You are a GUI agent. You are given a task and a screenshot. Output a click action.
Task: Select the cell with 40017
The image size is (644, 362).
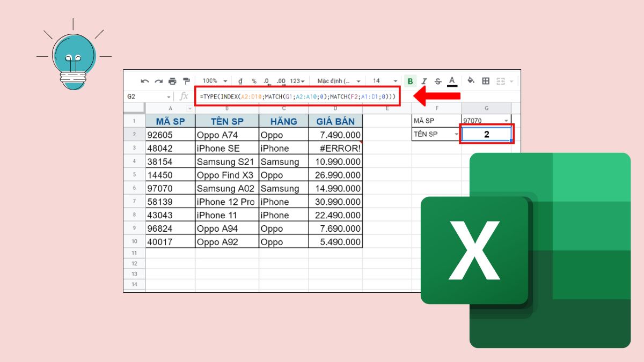[x=170, y=242]
